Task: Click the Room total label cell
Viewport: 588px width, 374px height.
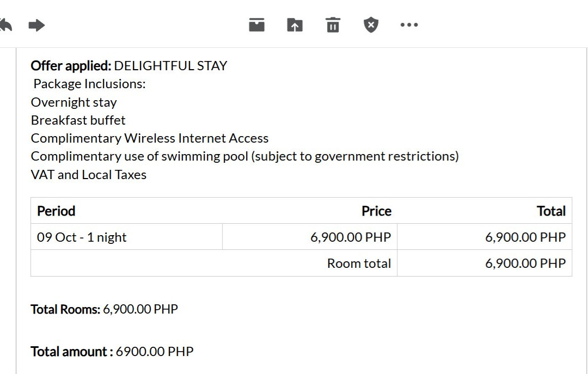Action: coord(214,263)
